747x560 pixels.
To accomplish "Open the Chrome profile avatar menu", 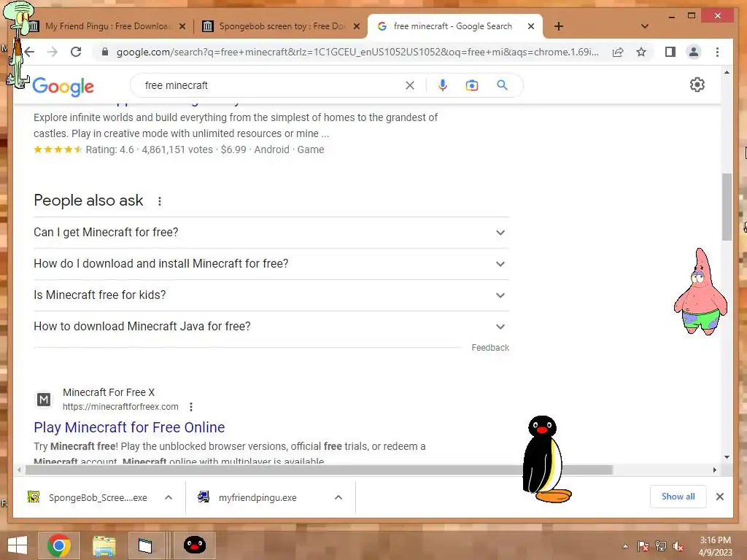I will pyautogui.click(x=694, y=52).
